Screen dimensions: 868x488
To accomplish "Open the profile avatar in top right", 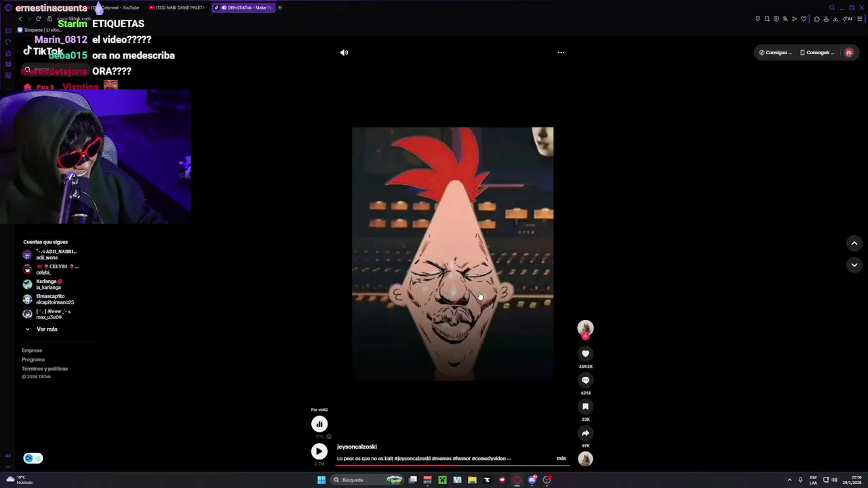I will click(848, 52).
